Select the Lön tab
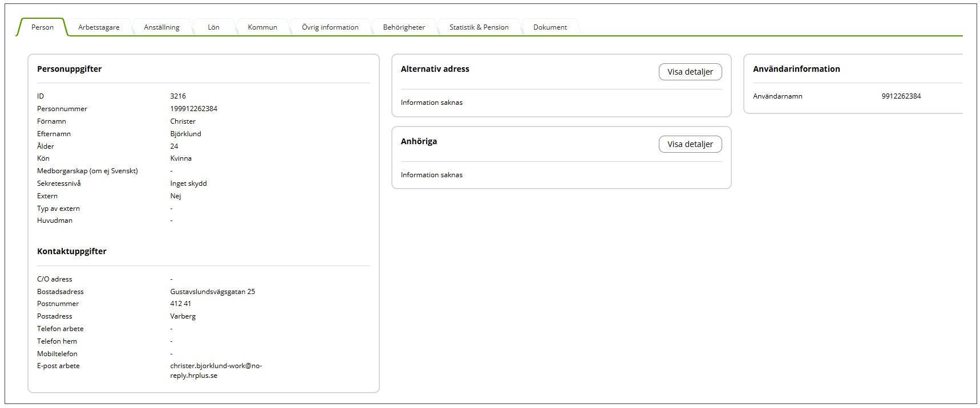This screenshot has width=980, height=408. click(x=213, y=27)
